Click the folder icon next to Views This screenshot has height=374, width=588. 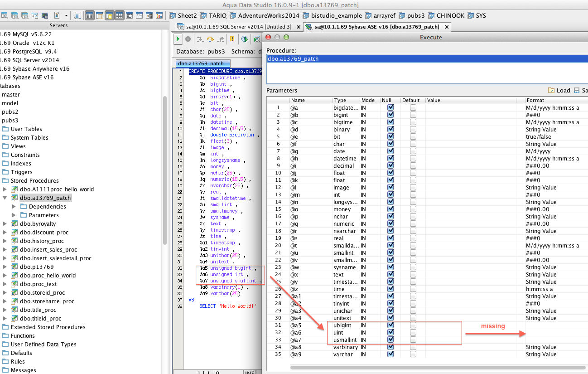click(x=5, y=146)
